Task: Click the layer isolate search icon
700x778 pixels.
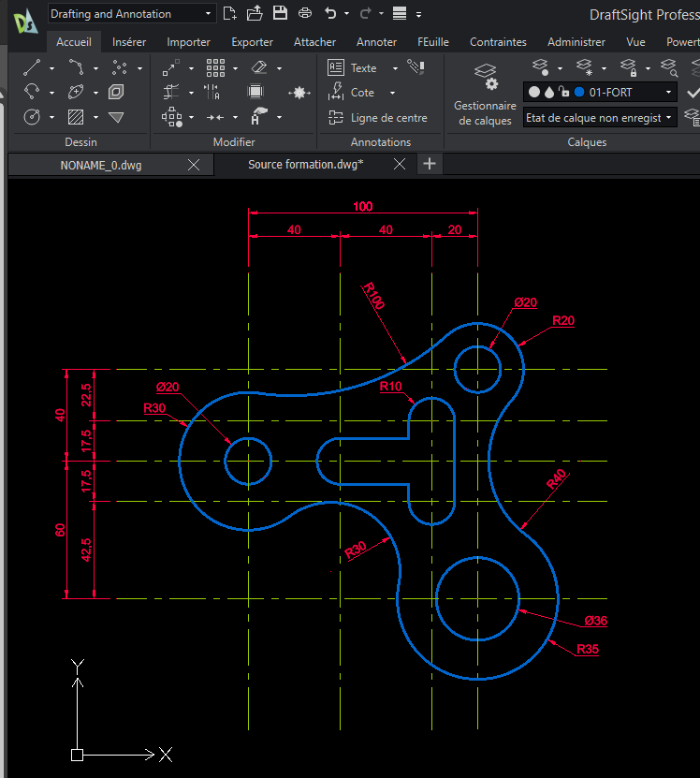Action: click(669, 67)
